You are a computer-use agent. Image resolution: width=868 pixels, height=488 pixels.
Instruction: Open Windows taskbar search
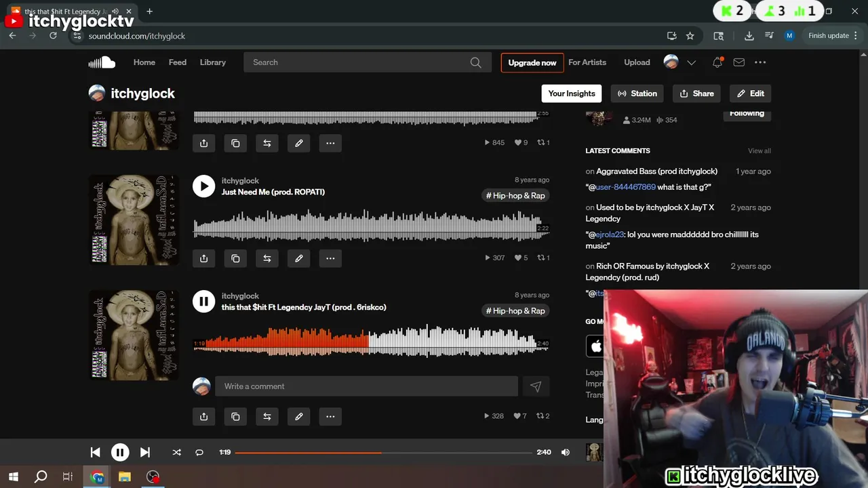point(41,477)
